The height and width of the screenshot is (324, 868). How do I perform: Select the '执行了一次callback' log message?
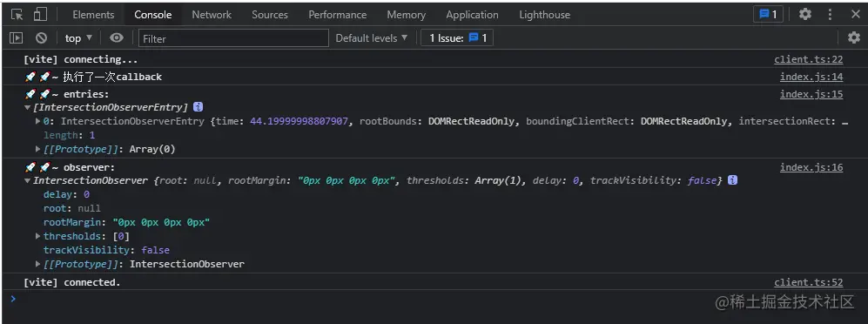(112, 77)
